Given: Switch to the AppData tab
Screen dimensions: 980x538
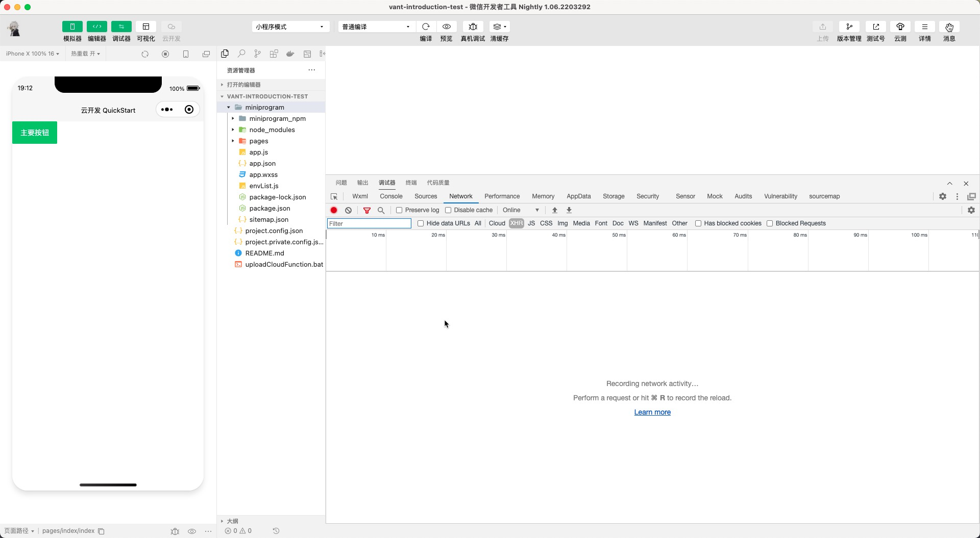Looking at the screenshot, I should [578, 196].
